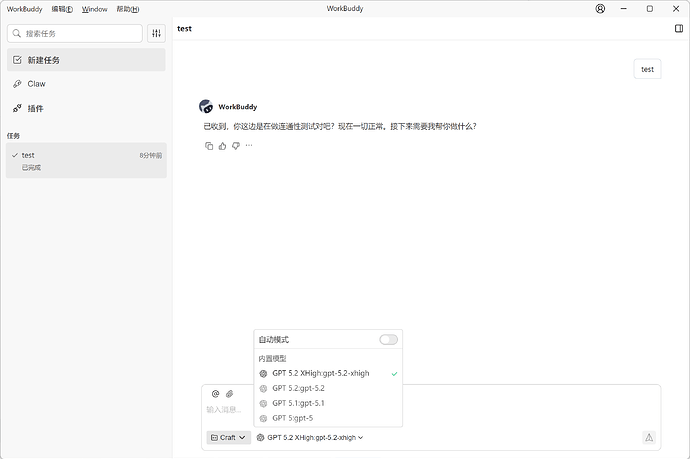The width and height of the screenshot is (690, 459).
Task: Click the WorkBuddy sender name
Action: (x=238, y=106)
